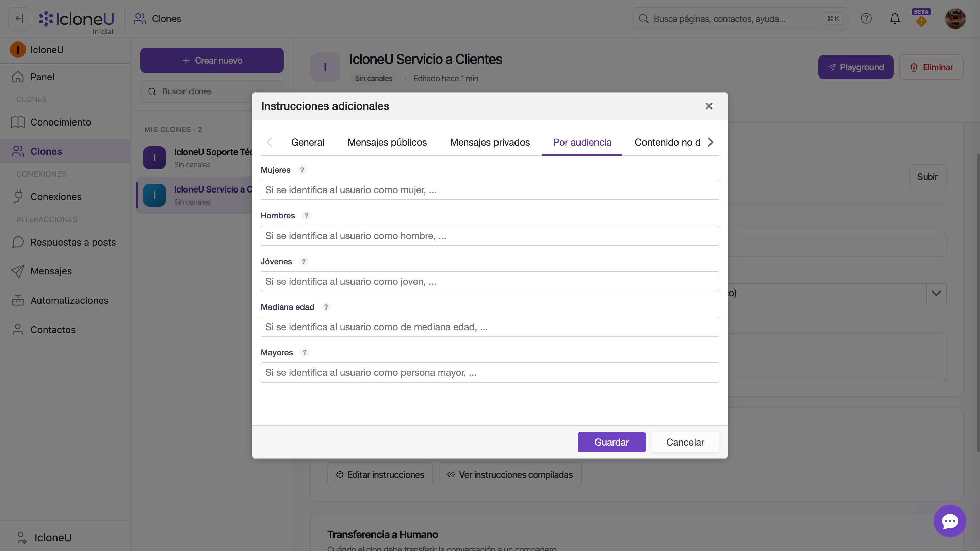Focus the Buscar clones search field

click(212, 91)
